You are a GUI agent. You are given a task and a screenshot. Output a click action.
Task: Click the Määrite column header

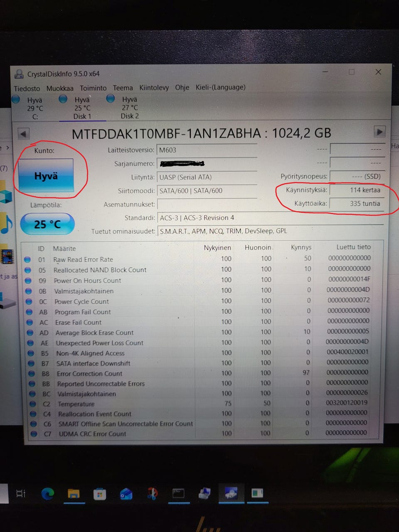[64, 249]
